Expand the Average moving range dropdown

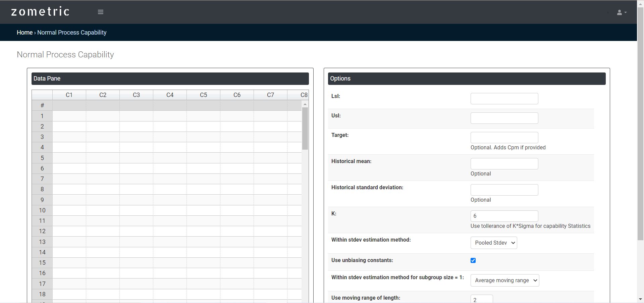click(504, 280)
